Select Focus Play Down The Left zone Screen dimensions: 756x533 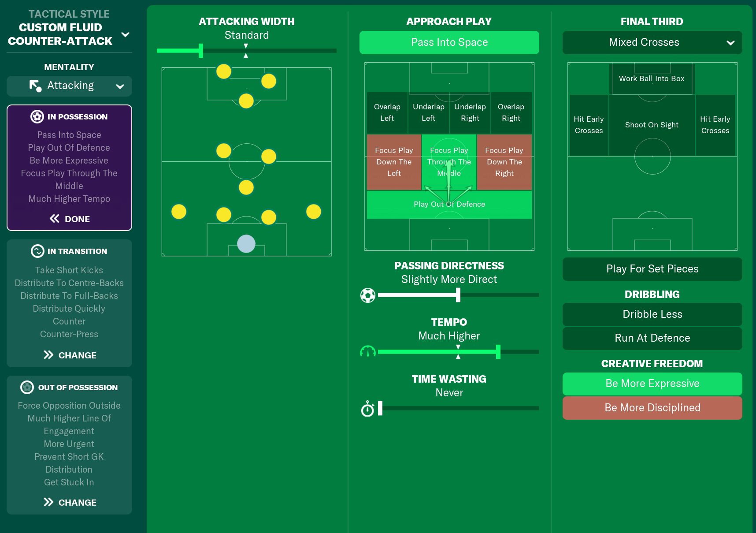(x=394, y=162)
